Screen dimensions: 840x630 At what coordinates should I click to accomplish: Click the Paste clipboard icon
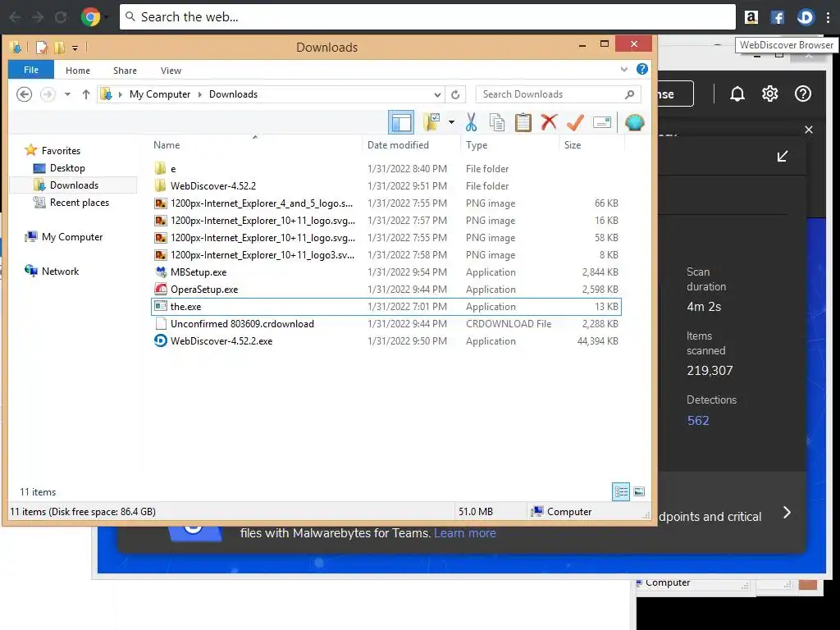(x=523, y=123)
